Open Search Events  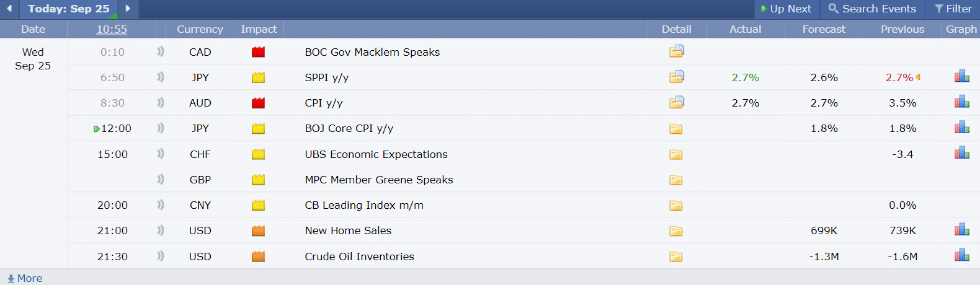872,9
